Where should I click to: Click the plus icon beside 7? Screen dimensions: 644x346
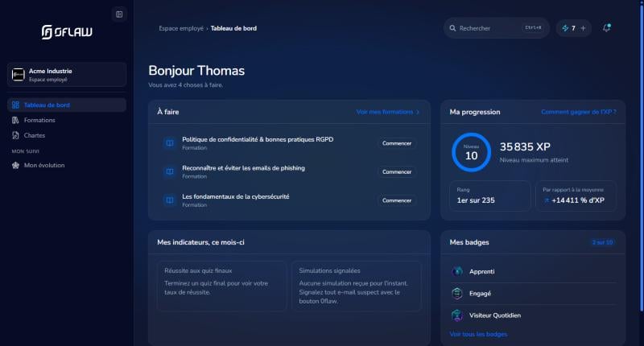pyautogui.click(x=583, y=28)
